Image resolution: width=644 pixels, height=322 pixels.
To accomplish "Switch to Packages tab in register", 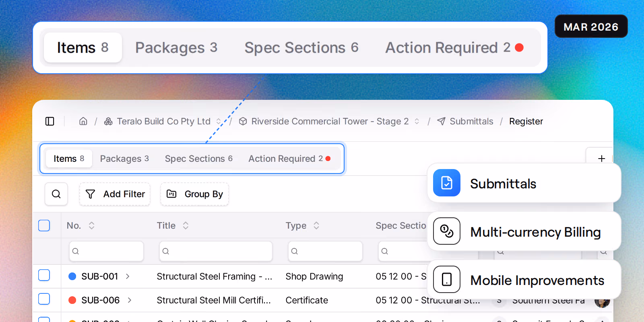I will [x=124, y=159].
